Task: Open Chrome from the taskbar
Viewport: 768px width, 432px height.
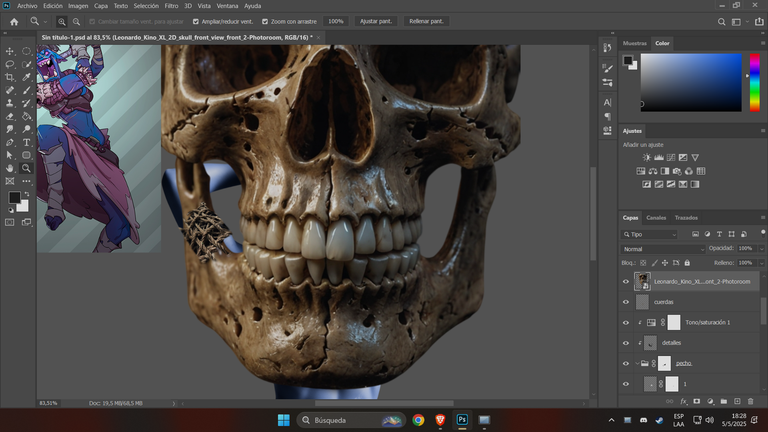Action: [418, 420]
